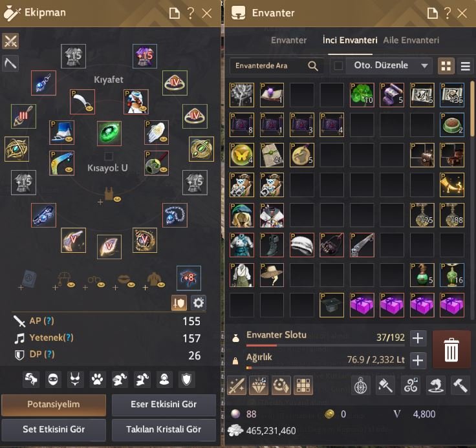Click the magnifier search icon
Screen dimensions: 476x448
point(312,65)
